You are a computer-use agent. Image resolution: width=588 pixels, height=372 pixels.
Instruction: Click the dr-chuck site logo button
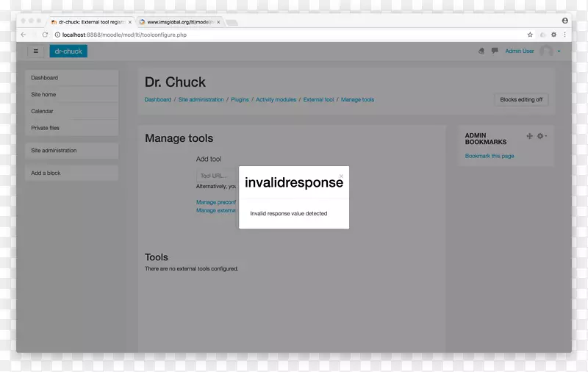[68, 51]
